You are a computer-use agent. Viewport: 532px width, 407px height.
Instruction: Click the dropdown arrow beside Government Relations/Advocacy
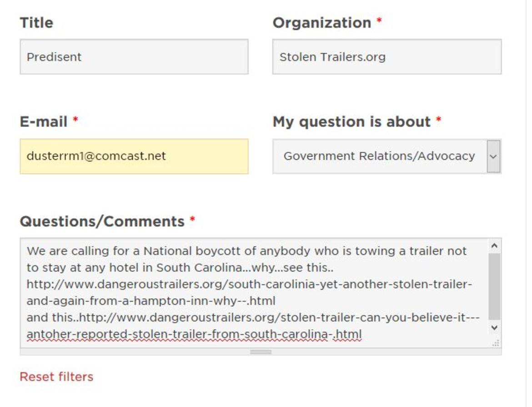pos(494,156)
